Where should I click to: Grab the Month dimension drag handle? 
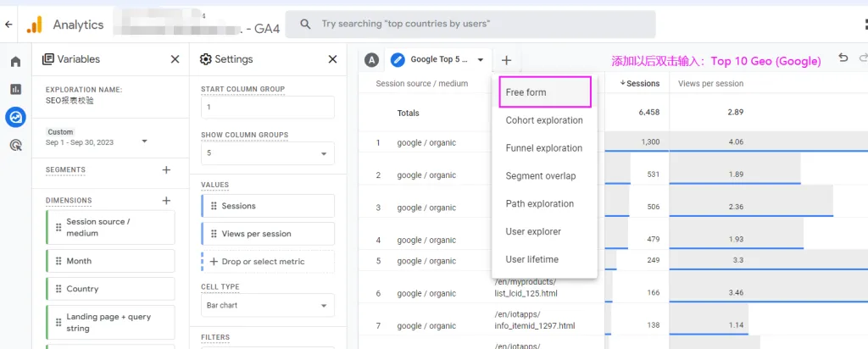58,261
